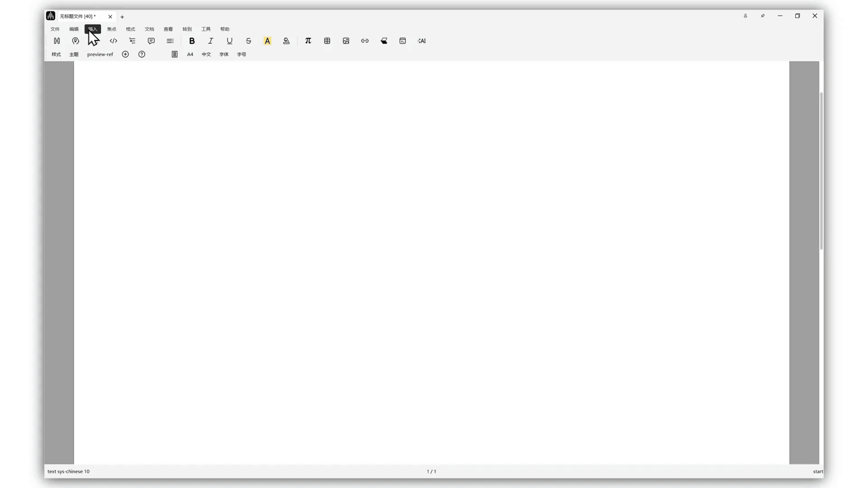This screenshot has width=868, height=488.
Task: Insert a hyperlink with link icon
Action: [x=365, y=41]
